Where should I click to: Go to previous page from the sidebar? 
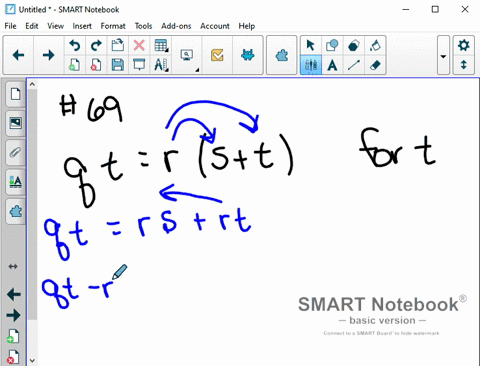click(14, 294)
